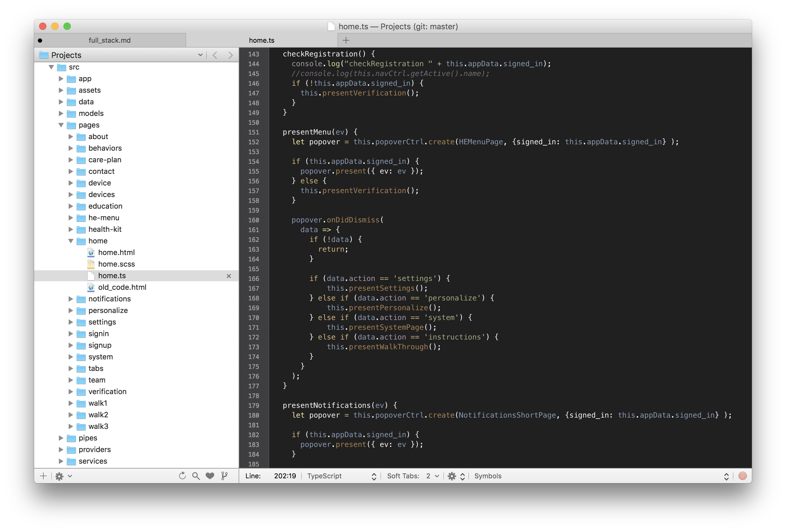The image size is (786, 532).
Task: Open editor preferences via the status bar gear
Action: pos(451,476)
